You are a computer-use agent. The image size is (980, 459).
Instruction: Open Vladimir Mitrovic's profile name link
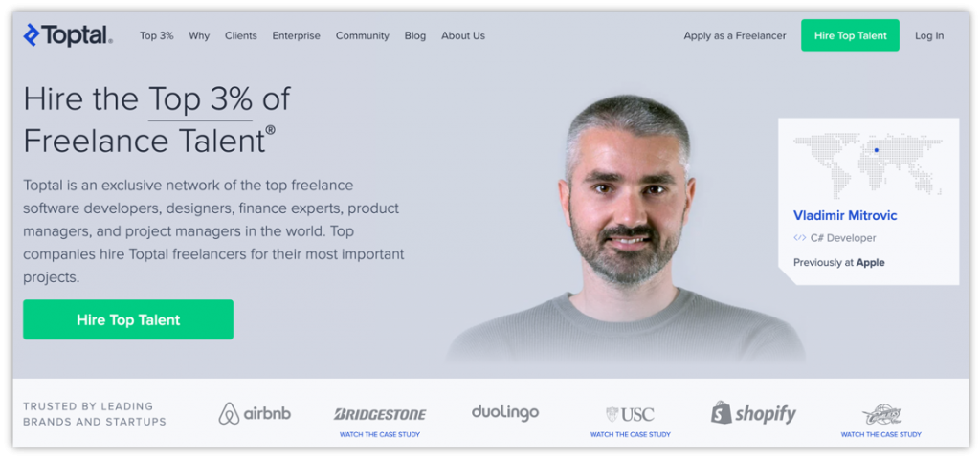(845, 215)
